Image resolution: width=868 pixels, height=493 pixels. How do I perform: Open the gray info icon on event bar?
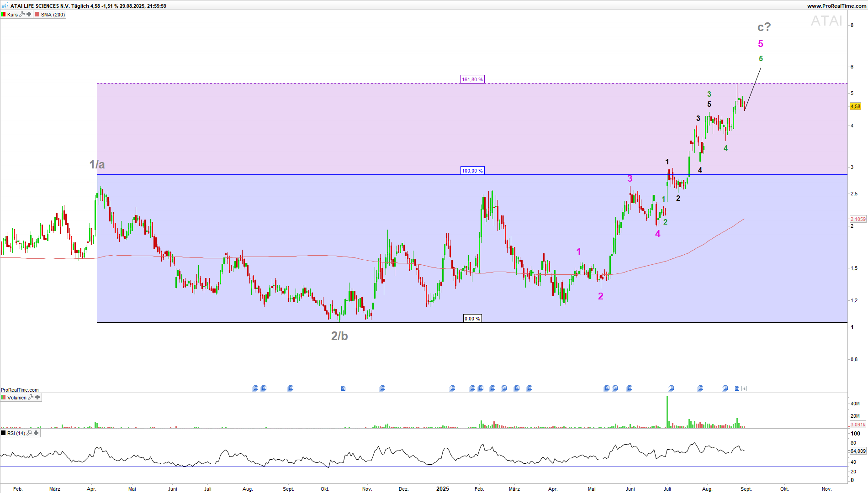tap(744, 388)
